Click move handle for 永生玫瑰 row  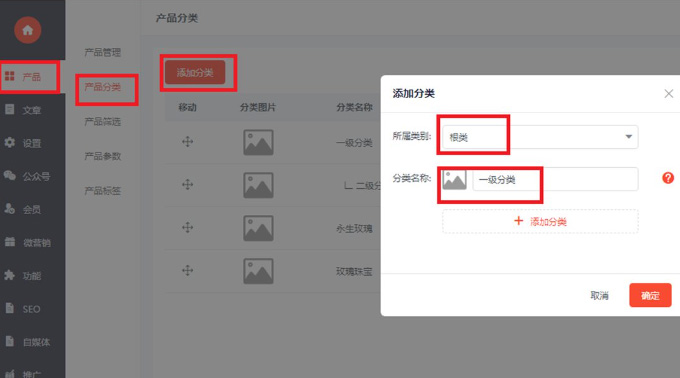click(x=187, y=228)
